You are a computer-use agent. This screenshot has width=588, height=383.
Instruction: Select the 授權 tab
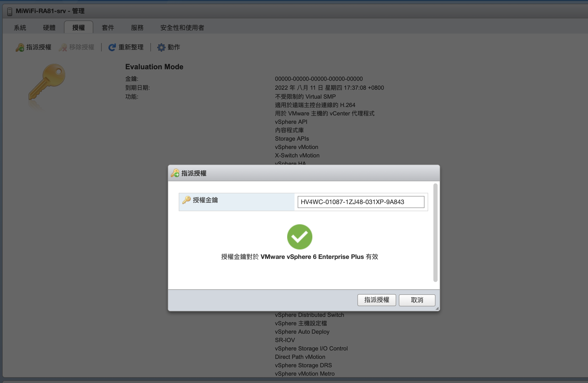click(x=79, y=27)
